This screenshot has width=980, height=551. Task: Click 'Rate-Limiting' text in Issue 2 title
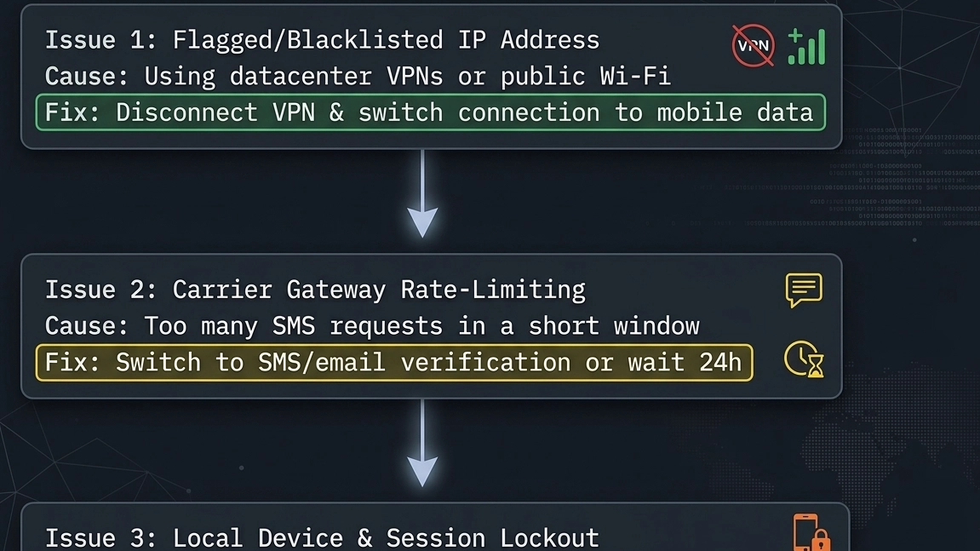point(493,290)
